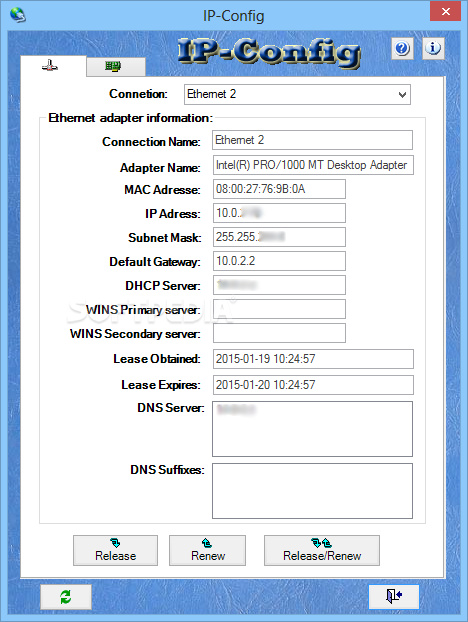This screenshot has height=622, width=468.
Task: Refresh with the green arrows button
Action: (x=66, y=597)
